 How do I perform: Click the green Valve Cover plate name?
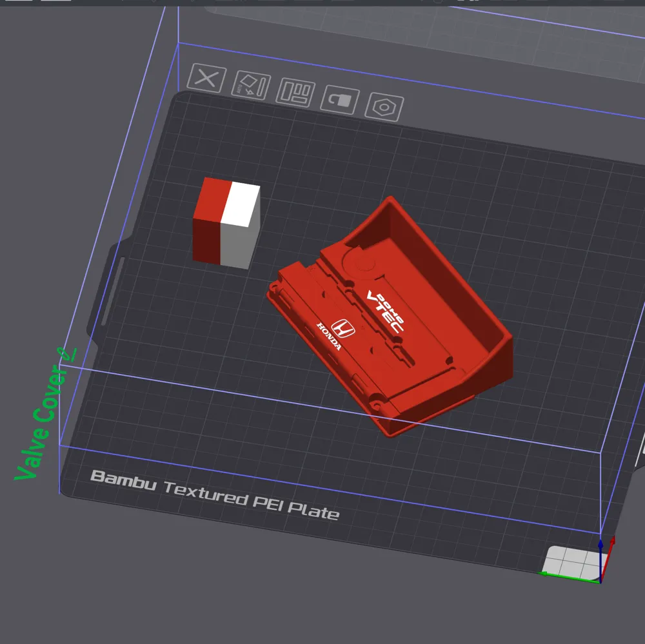(41, 422)
